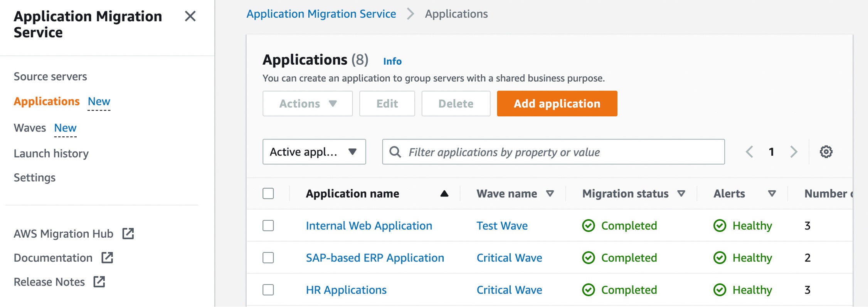
Task: Check the Internal Web Application row
Action: (x=268, y=225)
